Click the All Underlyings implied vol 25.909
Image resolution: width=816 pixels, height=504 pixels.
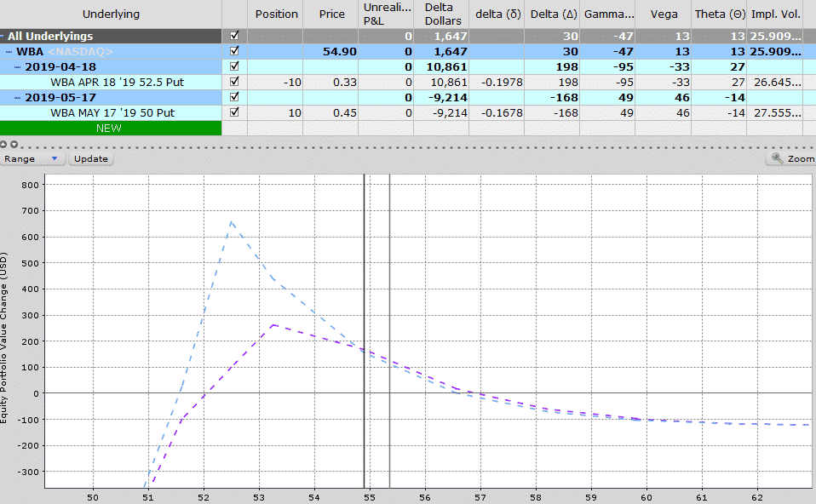click(775, 37)
